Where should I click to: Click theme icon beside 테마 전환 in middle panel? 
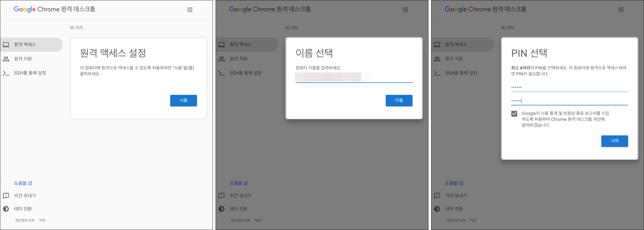[222, 209]
